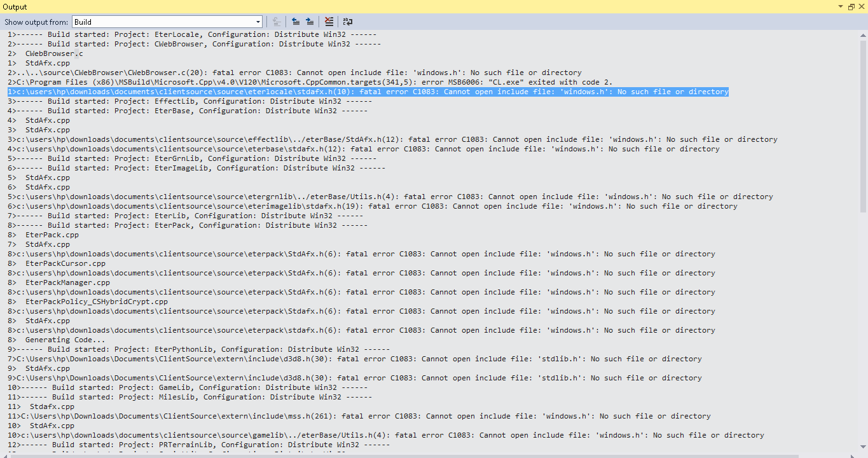Click the highlighted eterlocale stdafx.h(10) error
The width and height of the screenshot is (868, 458).
(x=368, y=92)
